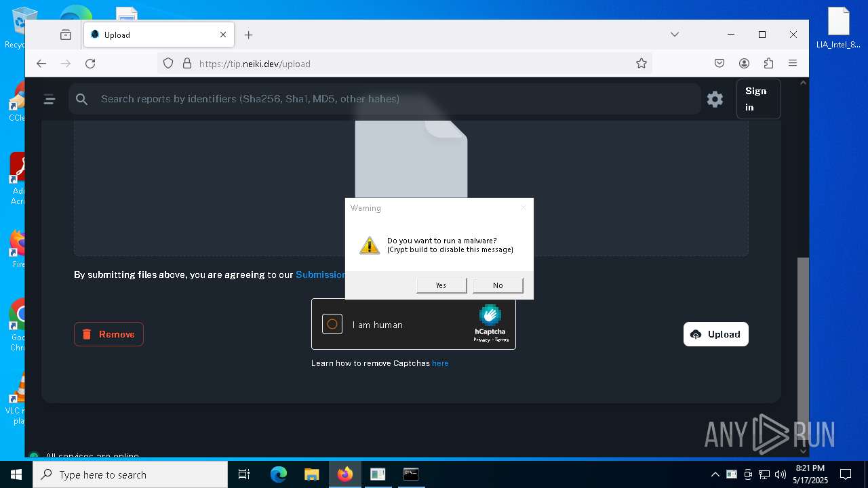Viewport: 868px width, 488px height.
Task: Open the 'here' link about removing Captchas
Action: (440, 363)
